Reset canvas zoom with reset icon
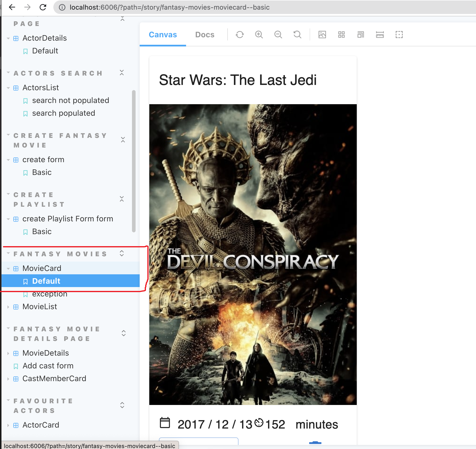This screenshot has height=449, width=476. (x=297, y=35)
